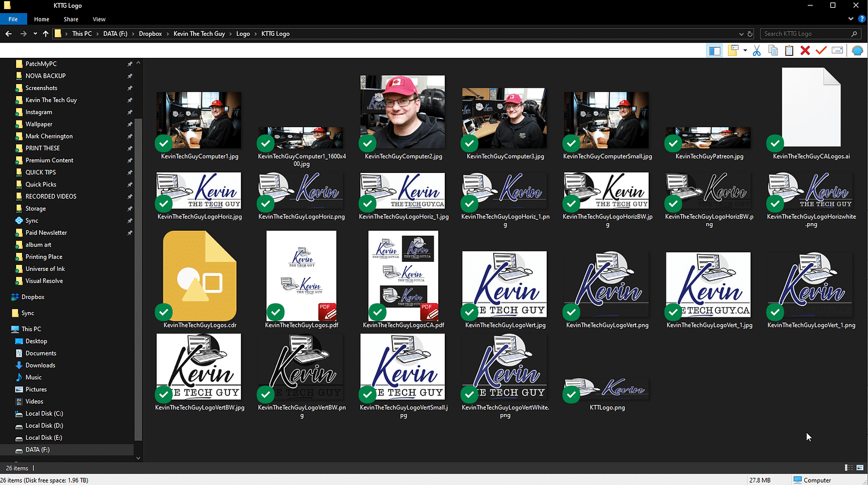Select the KevinTheTechGuyLogos.cdr file icon
This screenshot has height=485, width=868.
pyautogui.click(x=200, y=276)
